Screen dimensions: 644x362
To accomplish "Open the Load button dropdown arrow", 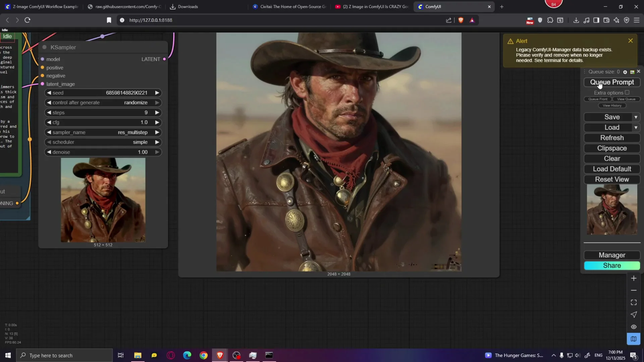I will coord(636,127).
